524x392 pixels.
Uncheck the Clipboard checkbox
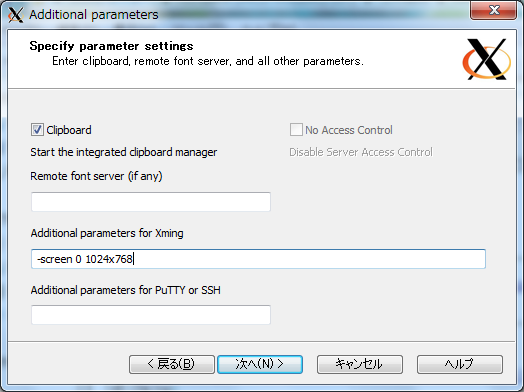(x=37, y=130)
